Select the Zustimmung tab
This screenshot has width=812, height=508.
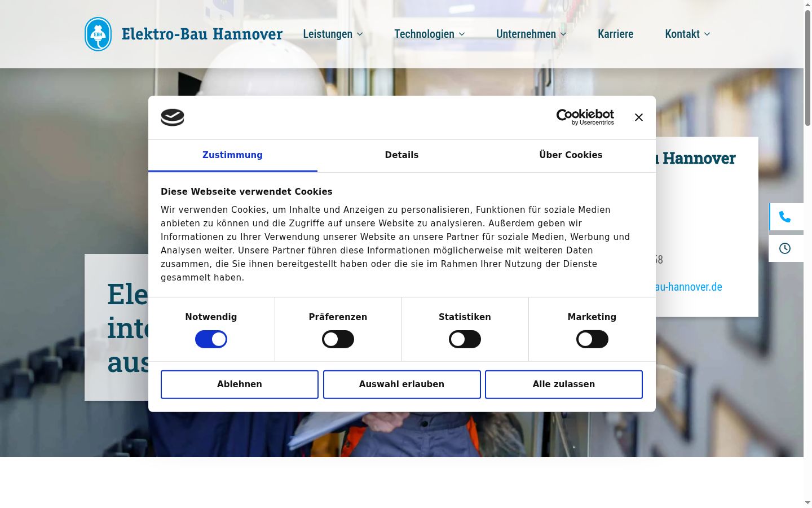233,155
